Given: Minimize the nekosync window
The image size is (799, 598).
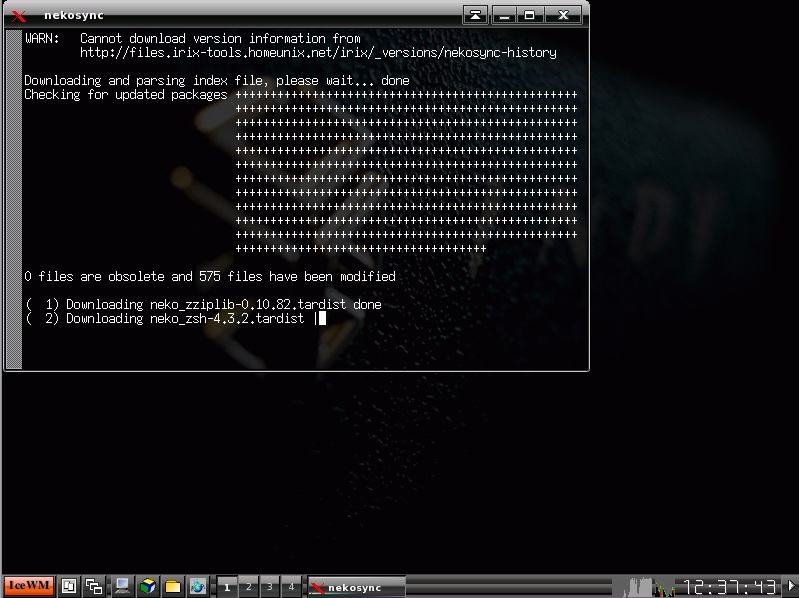Looking at the screenshot, I should tap(505, 15).
